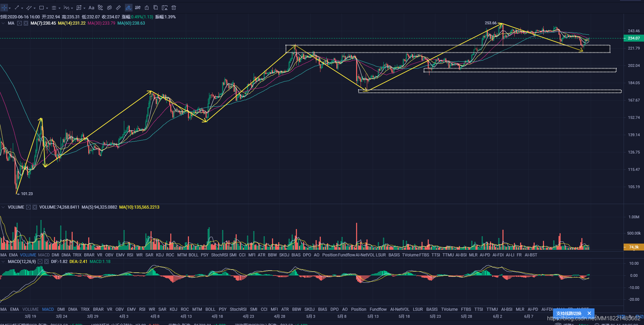This screenshot has height=325, width=644.
Task: Click the orange 74.3k volume axis label
Action: (x=634, y=247)
